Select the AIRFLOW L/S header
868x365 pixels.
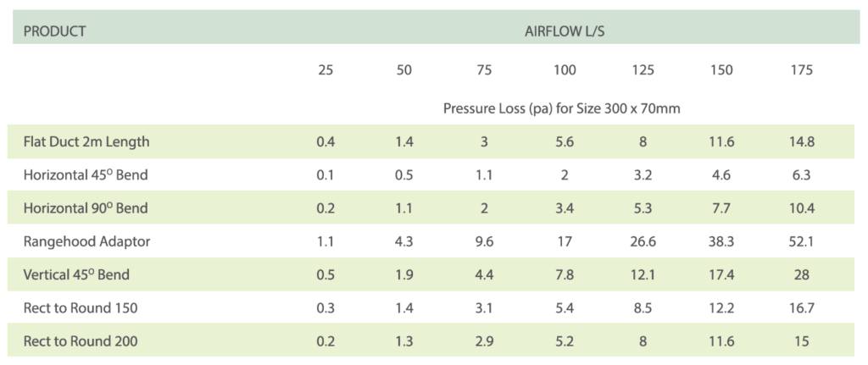click(564, 31)
